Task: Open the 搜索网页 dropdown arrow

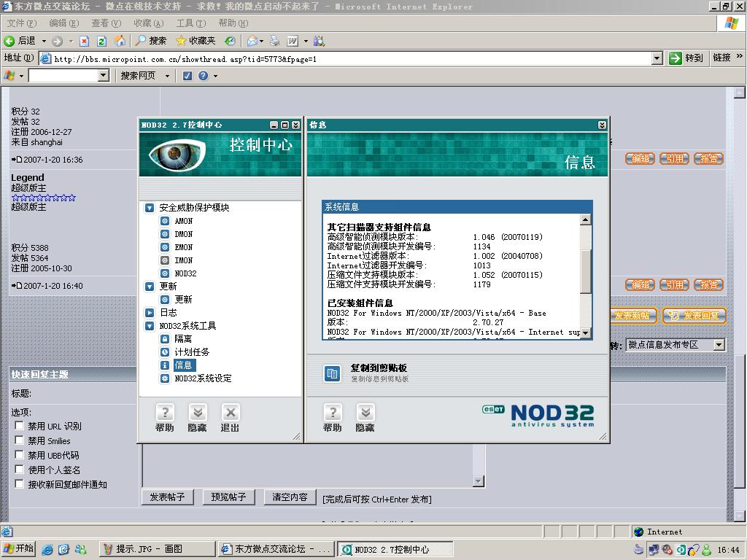Action: click(167, 76)
